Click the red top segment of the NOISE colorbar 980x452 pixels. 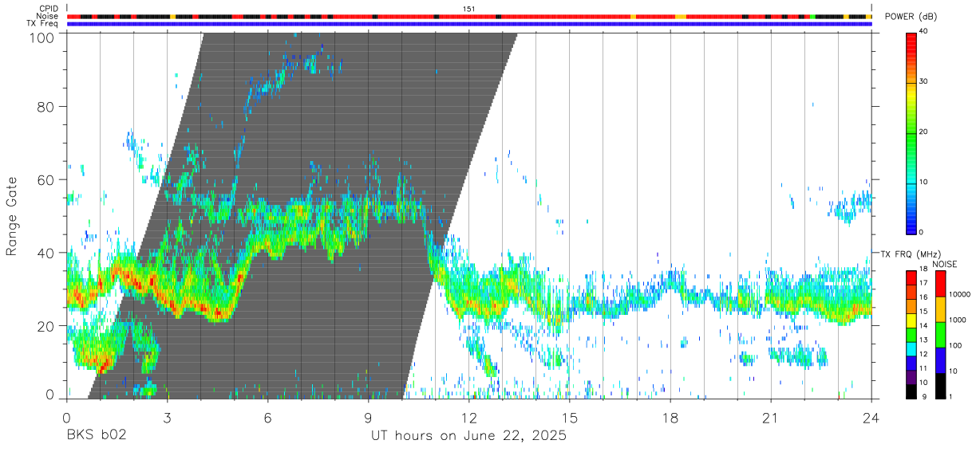942,284
